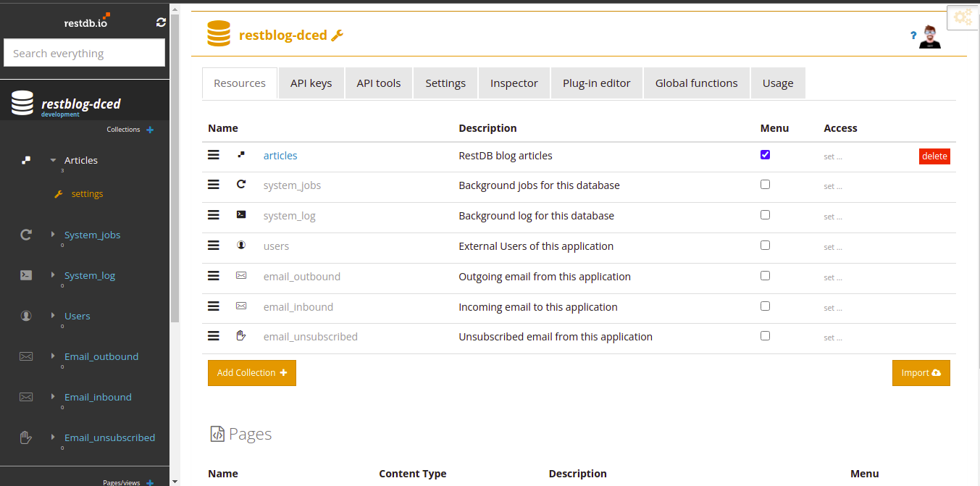
Task: Click the set ... access link for users
Action: coord(833,247)
